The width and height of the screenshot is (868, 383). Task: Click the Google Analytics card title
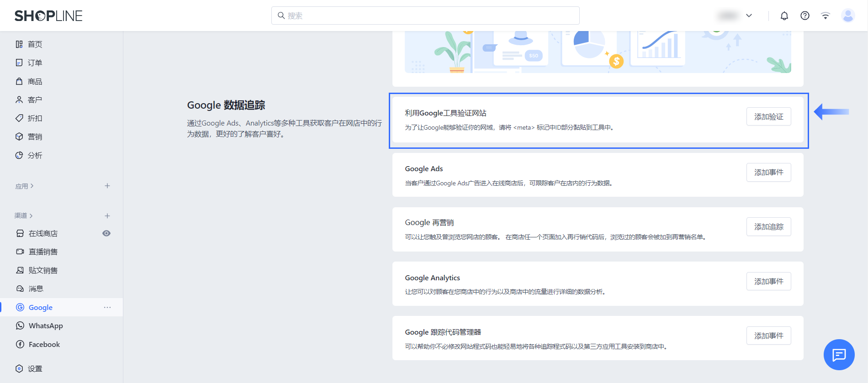432,278
